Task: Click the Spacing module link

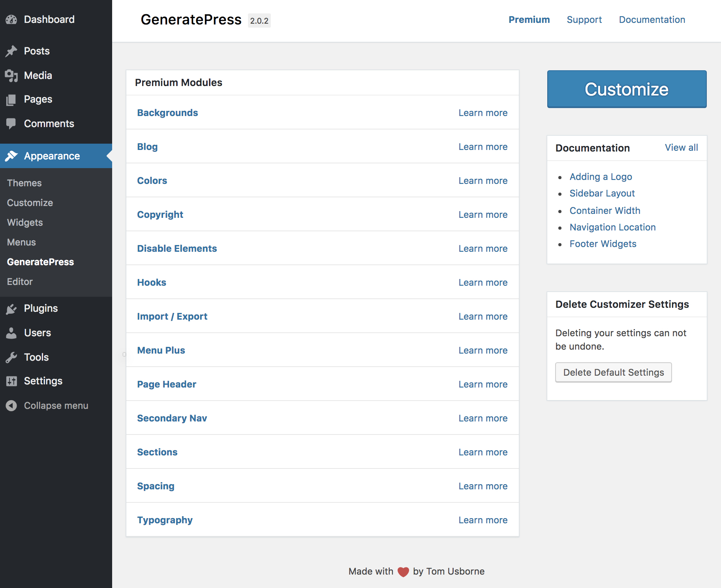Action: pos(156,486)
